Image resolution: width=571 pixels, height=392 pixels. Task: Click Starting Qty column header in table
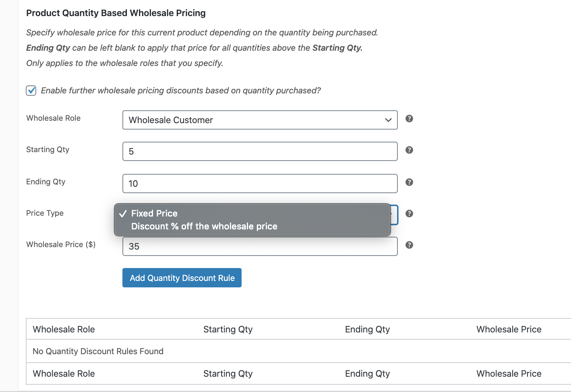click(228, 329)
